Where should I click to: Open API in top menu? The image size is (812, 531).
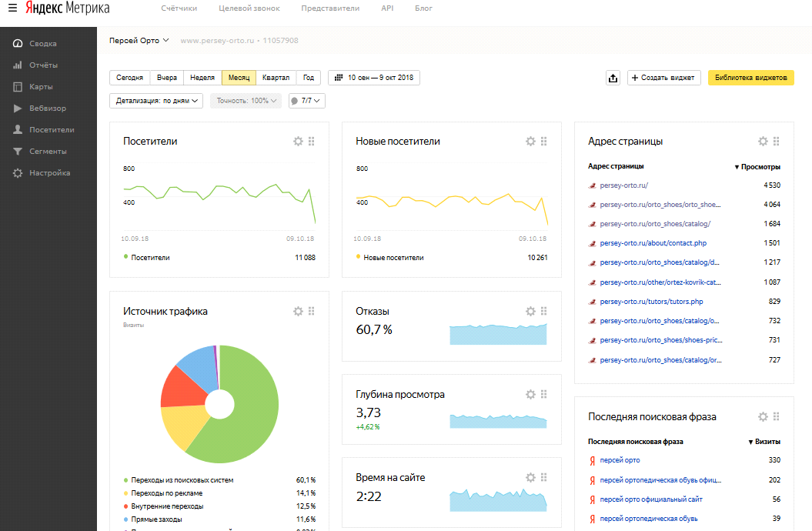tap(387, 8)
